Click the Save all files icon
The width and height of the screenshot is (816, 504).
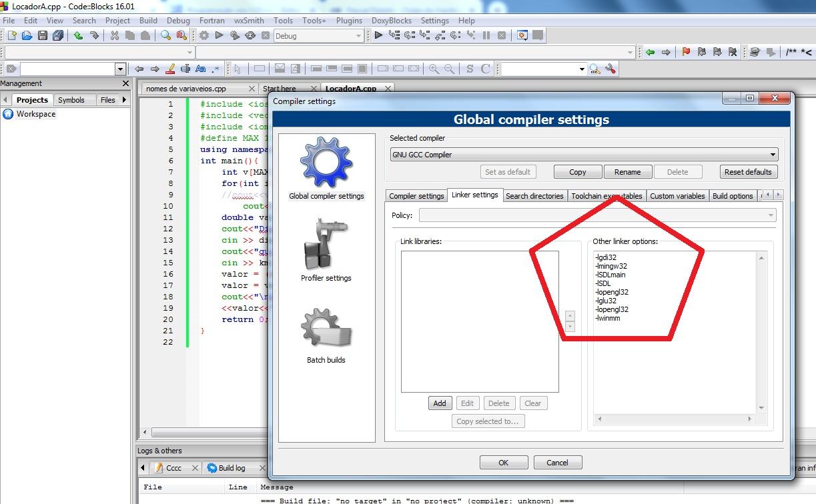click(57, 35)
